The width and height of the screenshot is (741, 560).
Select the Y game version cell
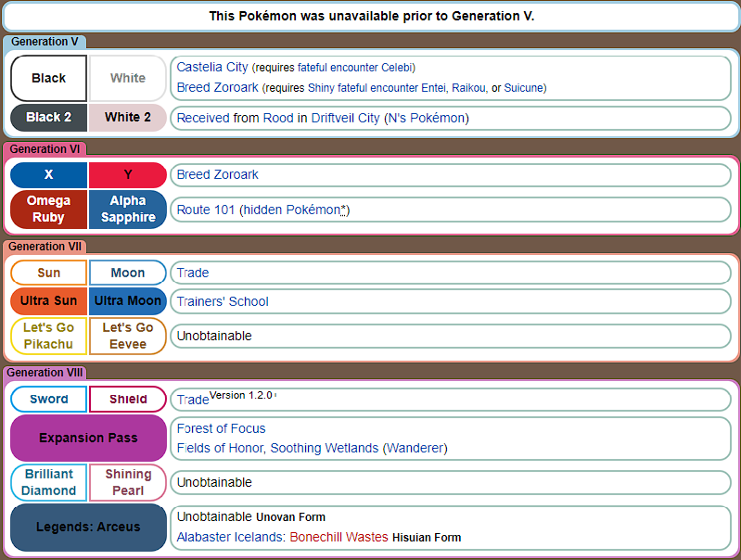click(x=128, y=175)
